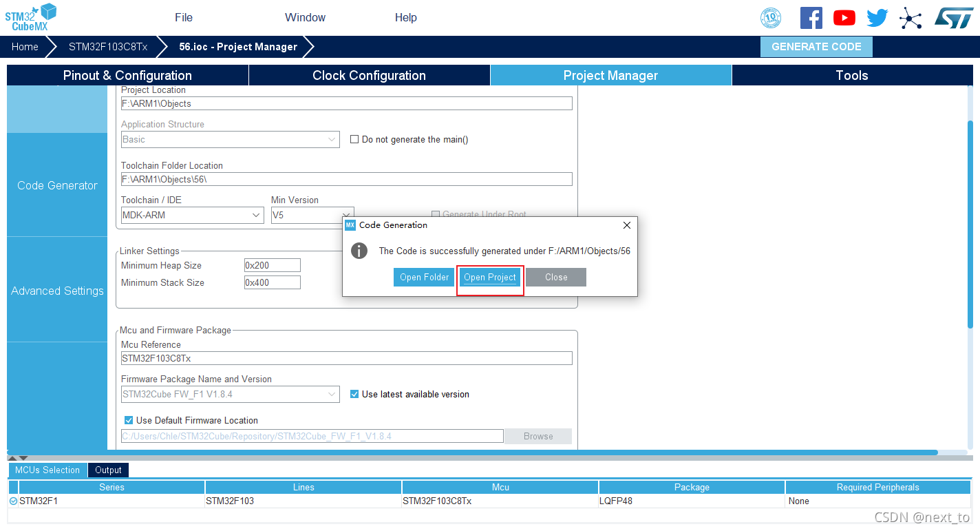Open the Toolchain / IDE dropdown
This screenshot has height=531, width=980.
(x=192, y=215)
